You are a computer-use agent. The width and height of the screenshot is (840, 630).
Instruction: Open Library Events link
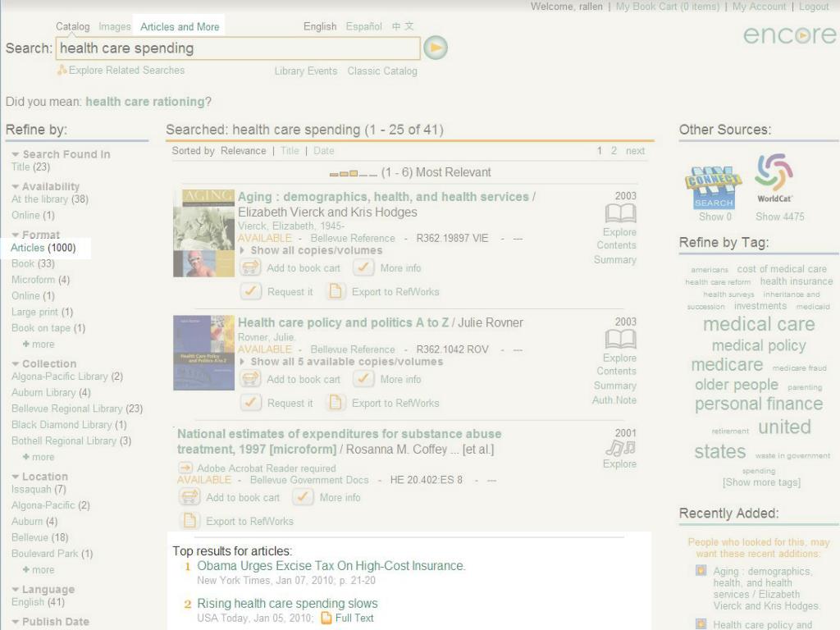[306, 71]
